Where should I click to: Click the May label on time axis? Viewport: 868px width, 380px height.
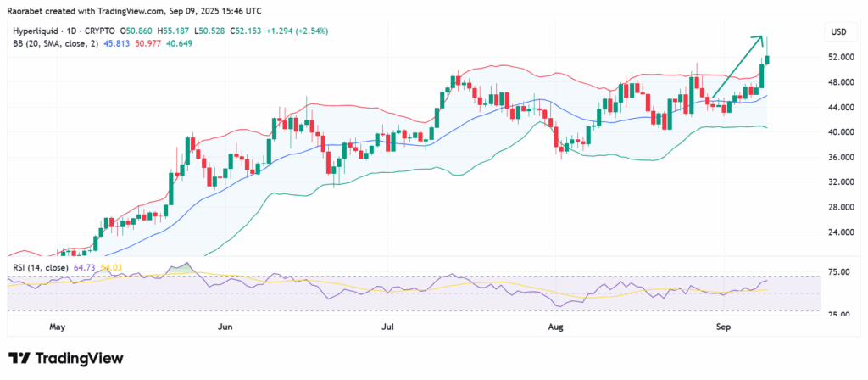click(x=57, y=326)
